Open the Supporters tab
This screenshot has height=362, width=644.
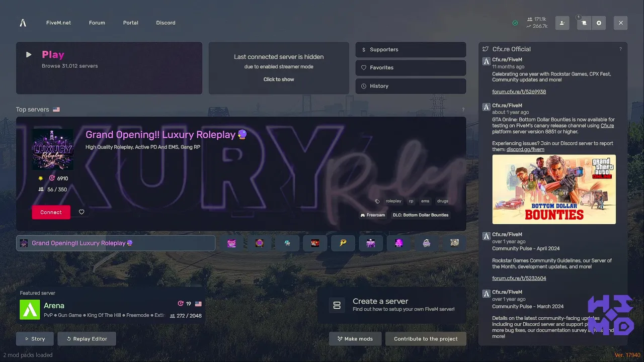pyautogui.click(x=411, y=50)
